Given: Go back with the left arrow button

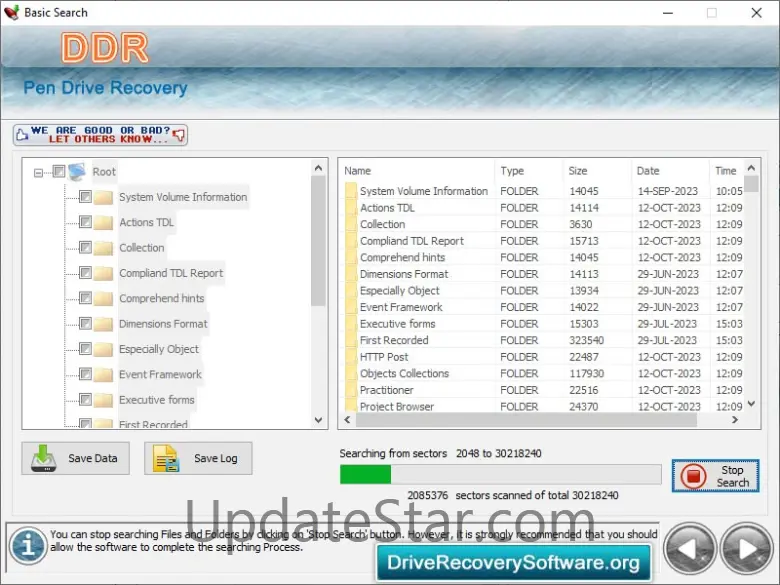Looking at the screenshot, I should 690,549.
